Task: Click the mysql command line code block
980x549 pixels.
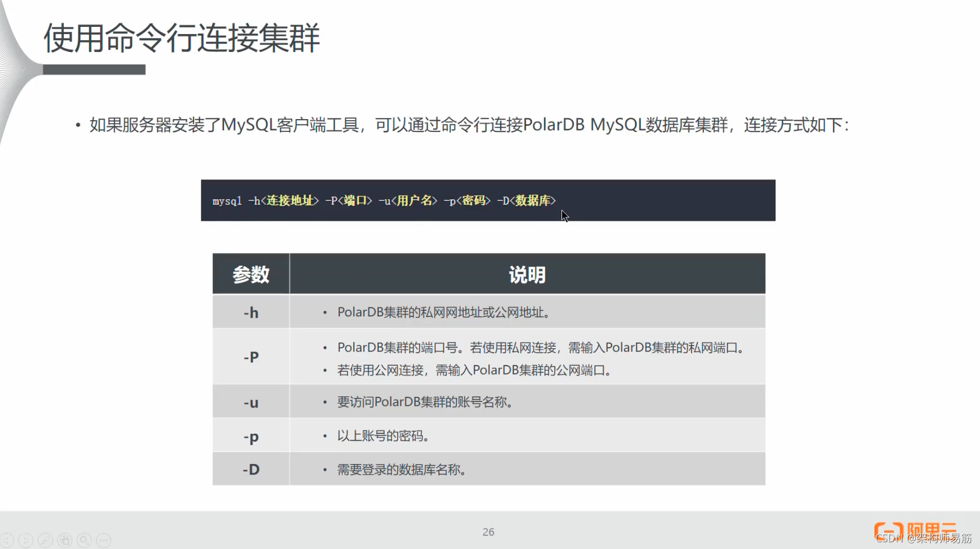Action: coord(488,200)
